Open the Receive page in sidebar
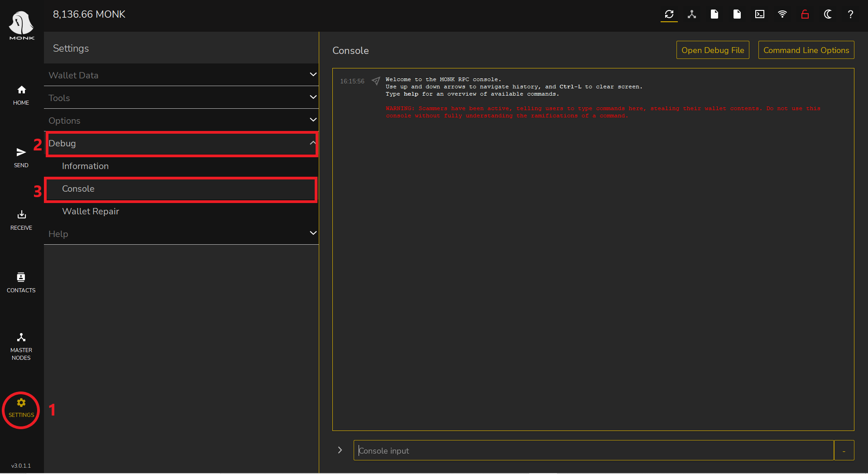Screen dimensions: 868x474 pos(21,220)
